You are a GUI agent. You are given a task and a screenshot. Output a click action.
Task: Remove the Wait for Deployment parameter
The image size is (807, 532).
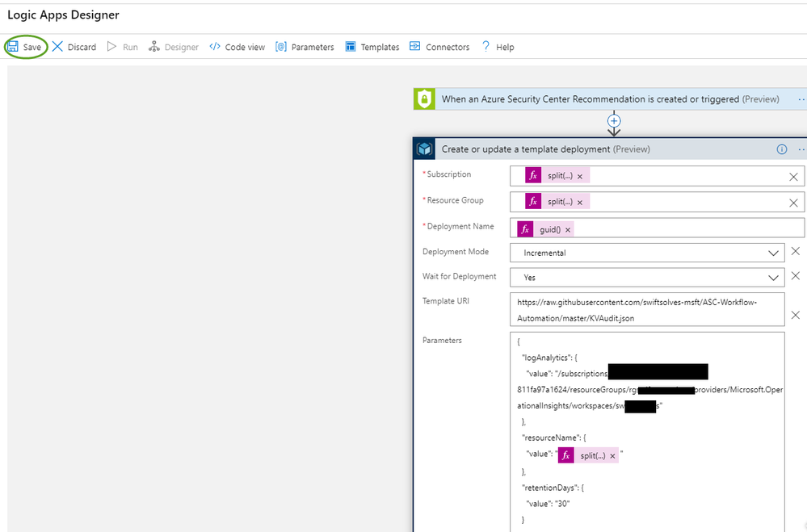click(796, 276)
